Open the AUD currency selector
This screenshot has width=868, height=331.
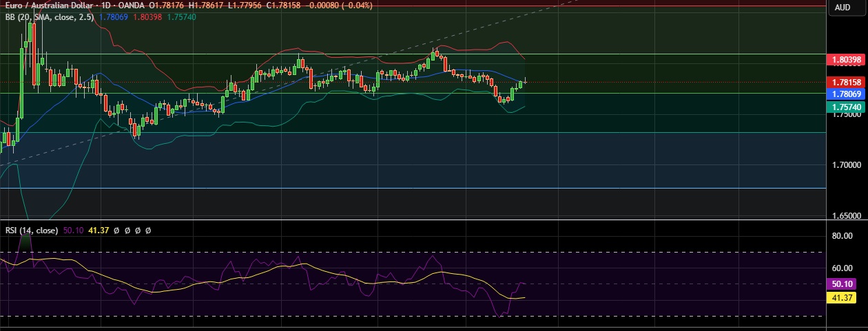point(843,8)
